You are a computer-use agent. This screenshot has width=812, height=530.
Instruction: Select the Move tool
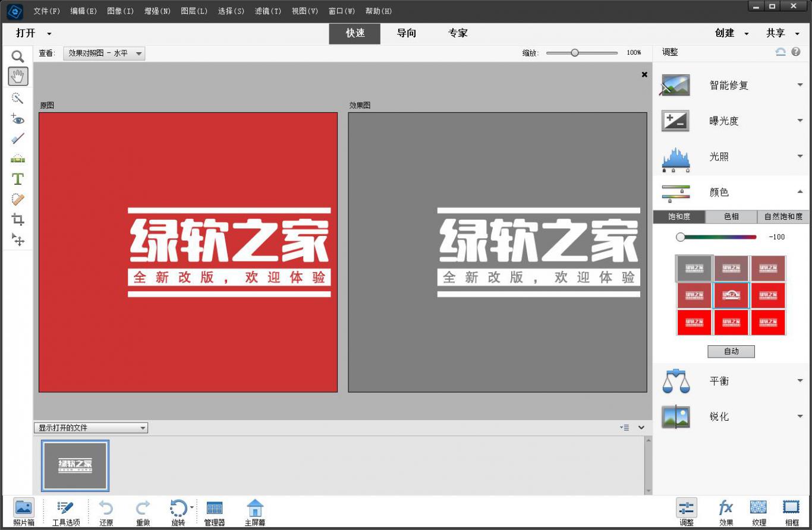pos(18,239)
